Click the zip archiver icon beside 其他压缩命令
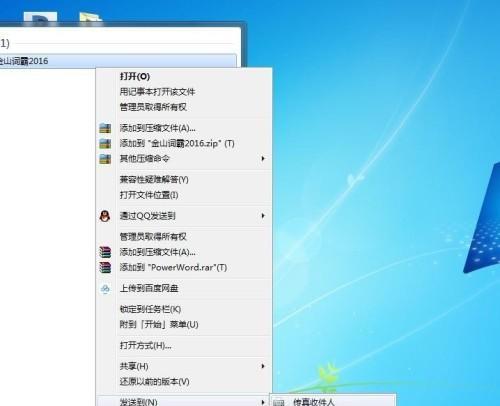Image resolution: width=500 pixels, height=406 pixels. pos(105,159)
